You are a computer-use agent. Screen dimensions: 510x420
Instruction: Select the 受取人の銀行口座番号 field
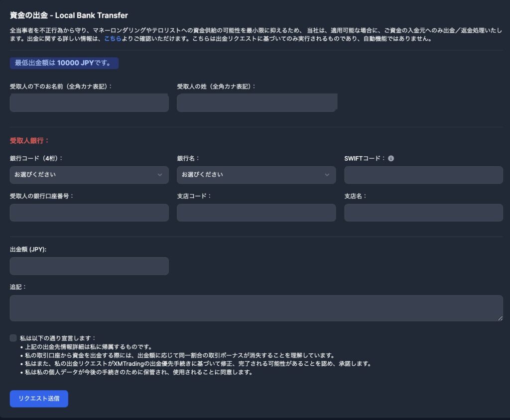[x=89, y=212]
